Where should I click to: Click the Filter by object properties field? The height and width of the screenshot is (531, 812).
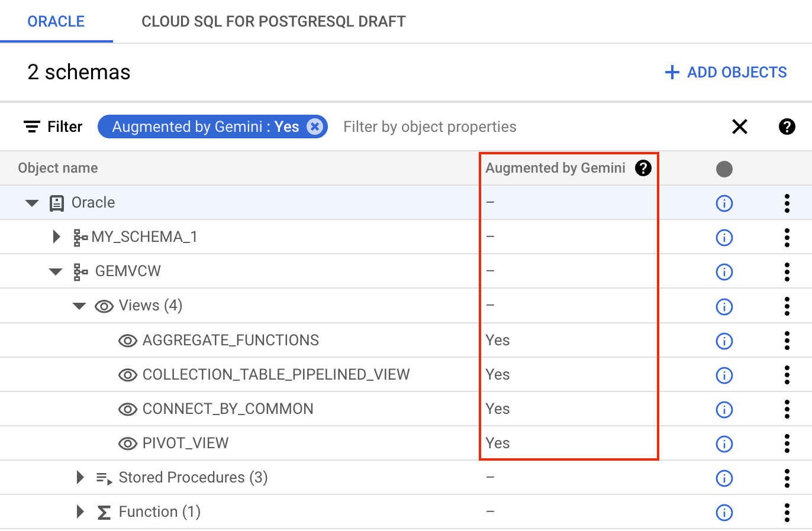coord(430,126)
